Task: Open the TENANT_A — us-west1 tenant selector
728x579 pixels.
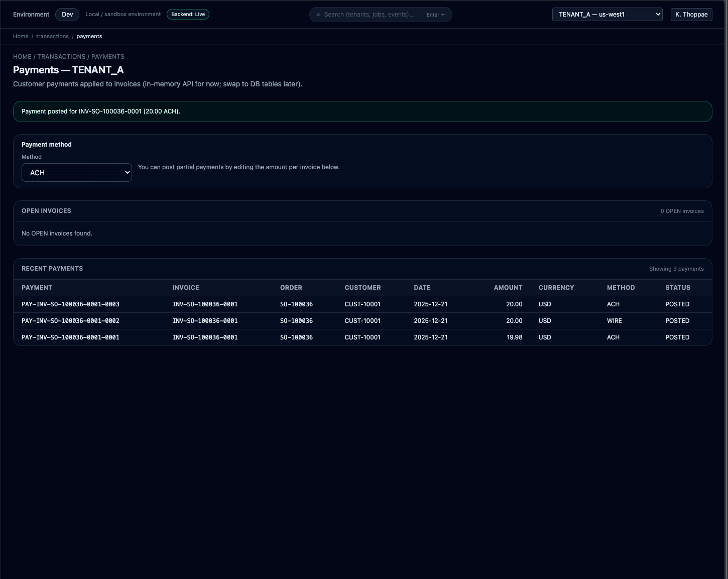Action: [607, 15]
